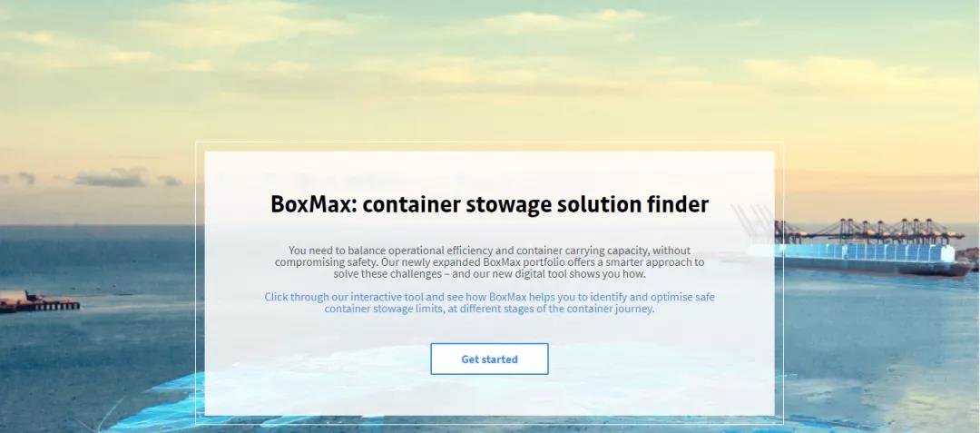
Task: Click the text line 'solve these challenges'
Action: (489, 273)
